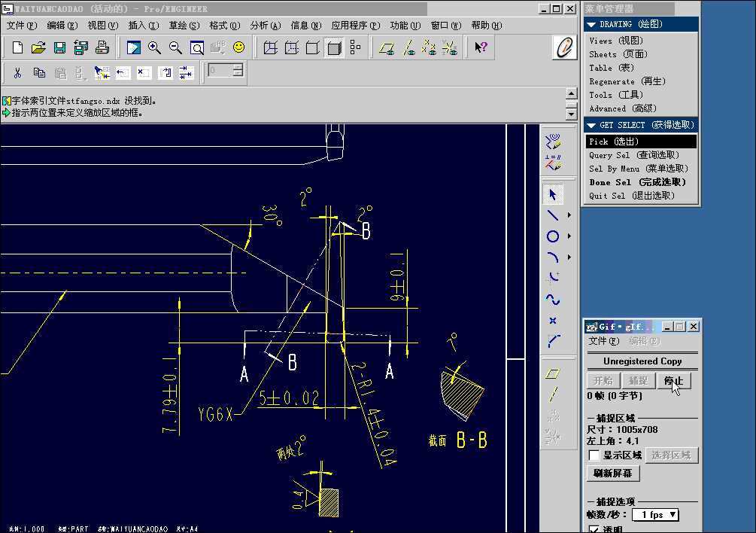Expand the arc tool flyout arrow
This screenshot has width=756, height=533.
click(x=569, y=257)
